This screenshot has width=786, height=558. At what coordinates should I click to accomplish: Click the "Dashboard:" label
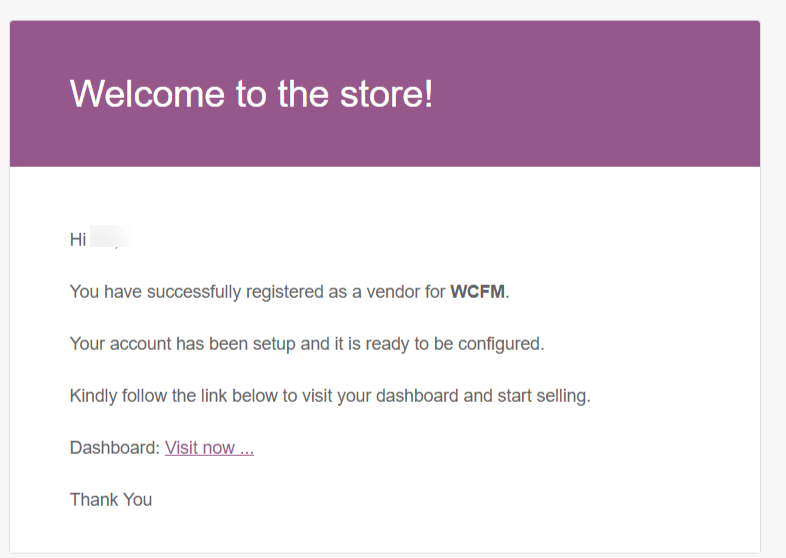[x=114, y=448]
